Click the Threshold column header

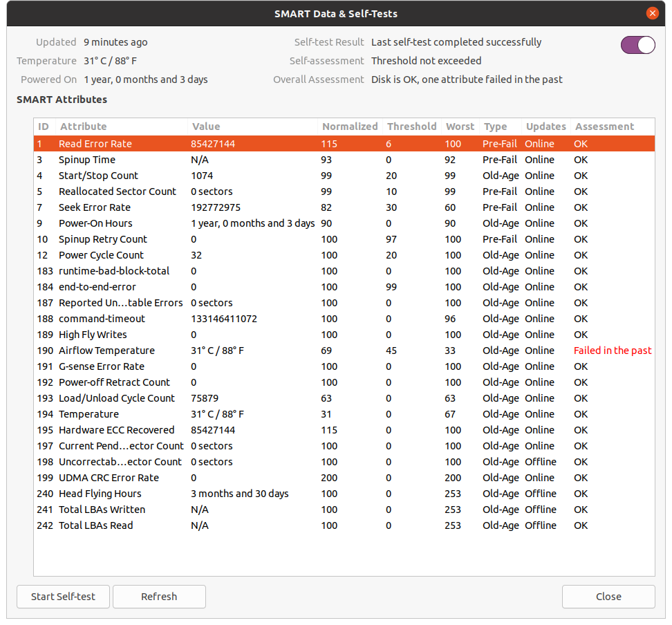click(x=412, y=127)
